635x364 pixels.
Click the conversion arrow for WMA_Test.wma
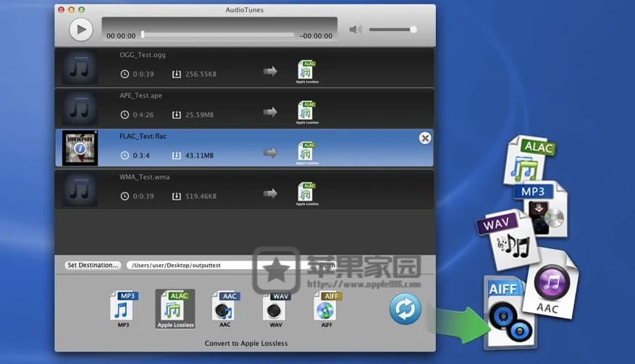coord(270,193)
